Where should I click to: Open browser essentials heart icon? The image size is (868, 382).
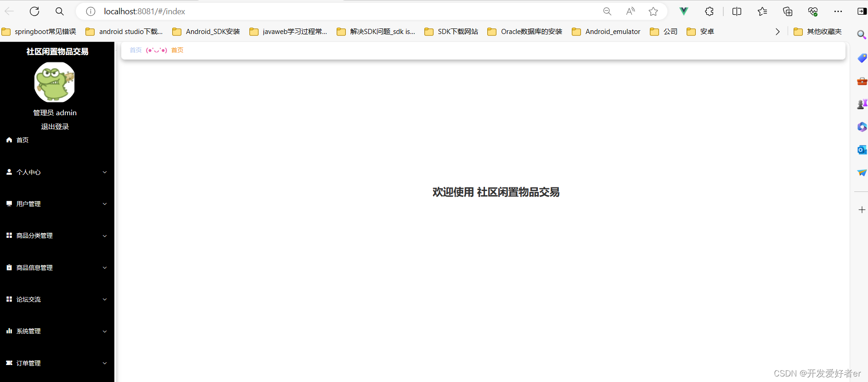813,11
